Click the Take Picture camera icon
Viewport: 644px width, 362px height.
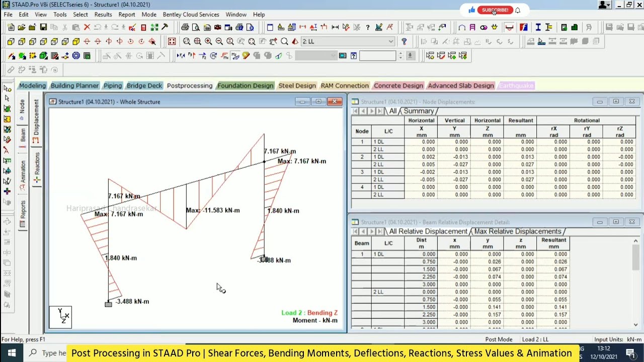coord(218,27)
